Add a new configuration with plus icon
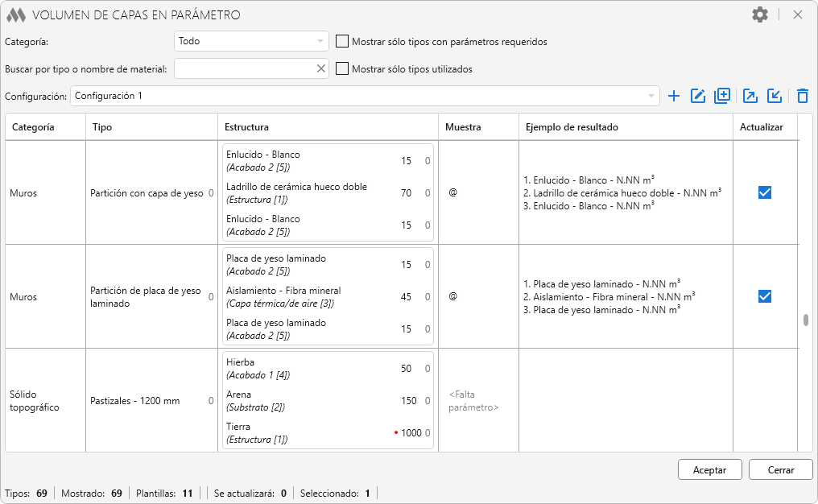Screen dimensions: 818x504 click(674, 97)
